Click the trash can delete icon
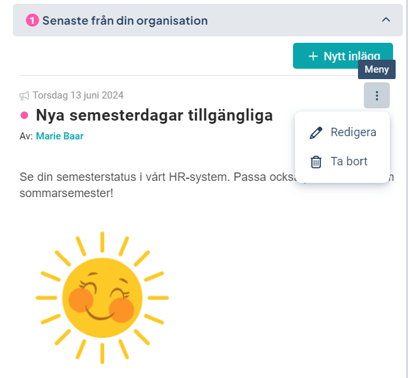 316,162
